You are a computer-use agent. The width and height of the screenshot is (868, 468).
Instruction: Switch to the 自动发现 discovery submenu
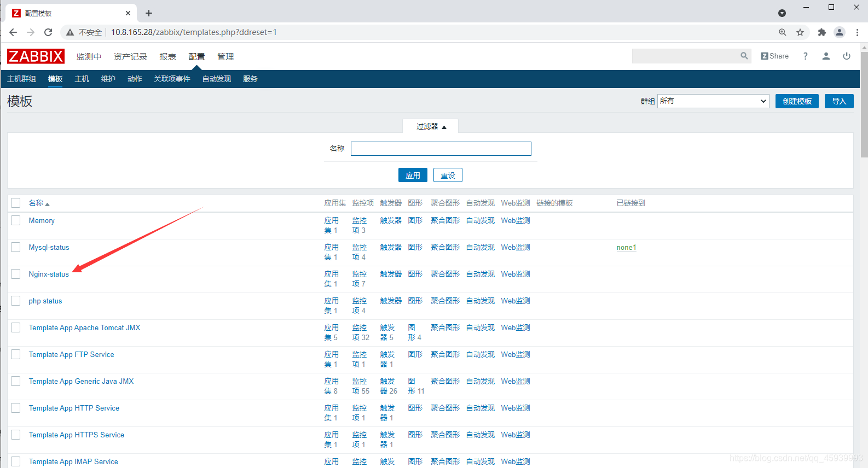(217, 79)
